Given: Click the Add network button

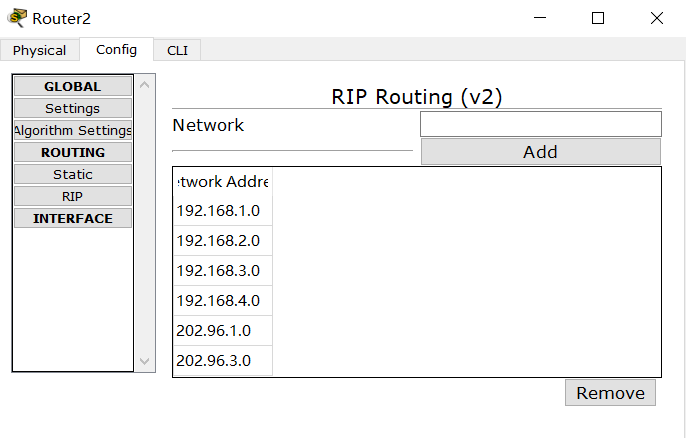Looking at the screenshot, I should click(x=541, y=152).
